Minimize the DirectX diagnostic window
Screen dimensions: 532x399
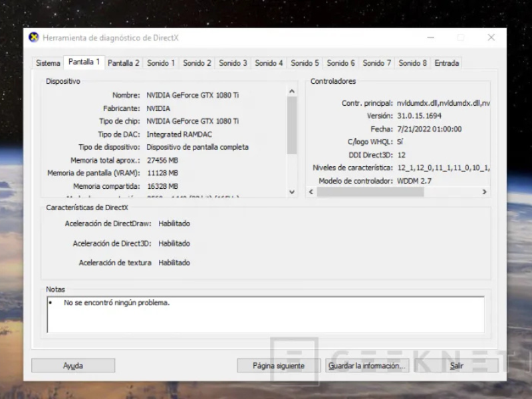coord(430,37)
